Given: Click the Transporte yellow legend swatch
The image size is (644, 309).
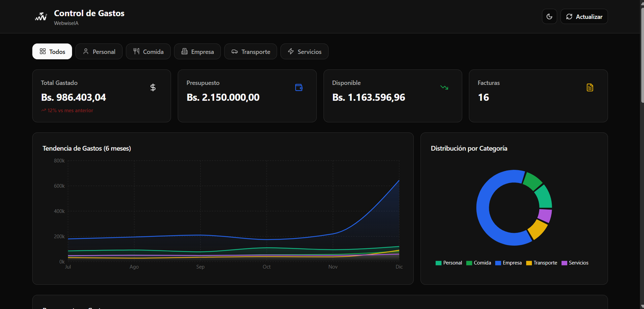Looking at the screenshot, I should click(x=529, y=263).
